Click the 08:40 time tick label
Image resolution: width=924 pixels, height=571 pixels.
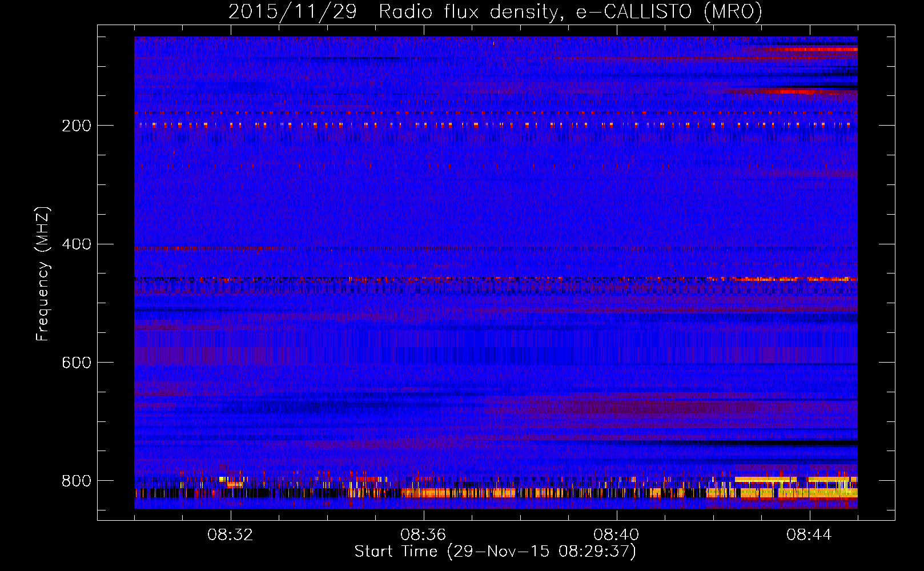point(617,535)
